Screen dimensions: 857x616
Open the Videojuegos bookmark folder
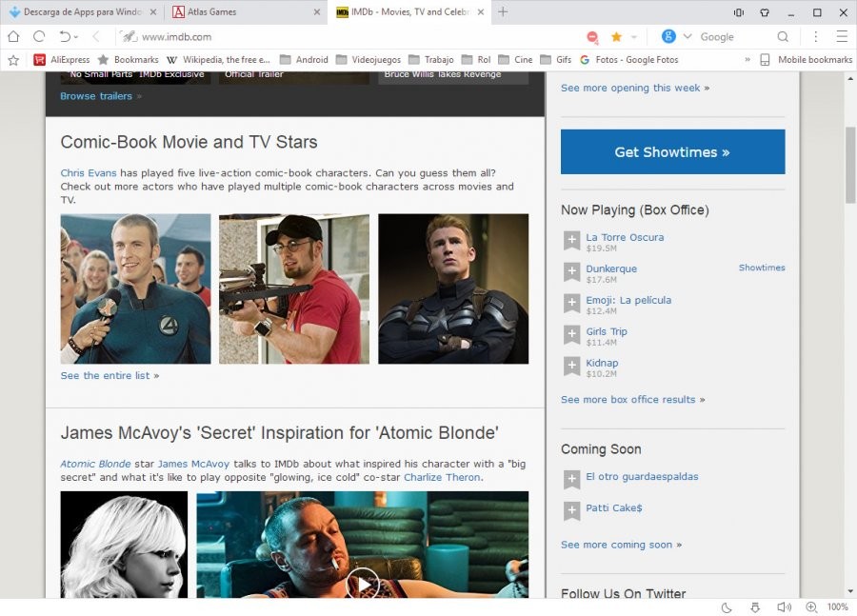point(368,60)
